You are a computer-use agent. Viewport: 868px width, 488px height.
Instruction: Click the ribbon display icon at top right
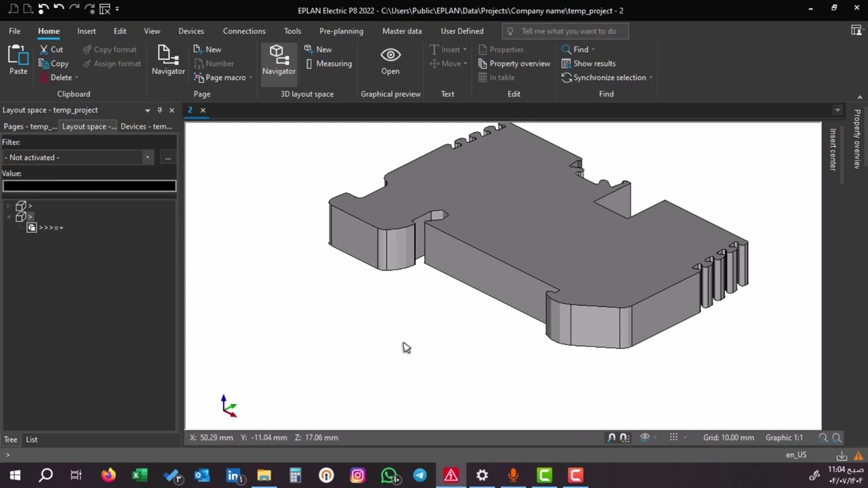click(x=856, y=30)
